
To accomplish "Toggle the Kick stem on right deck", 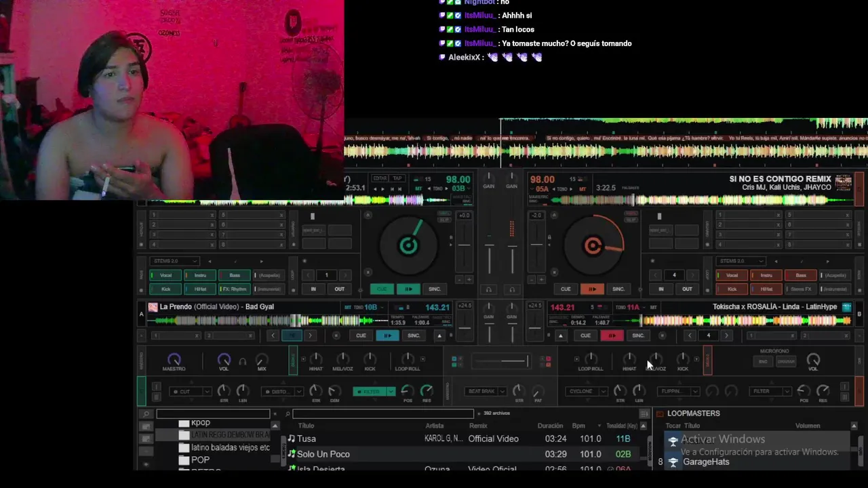I will pyautogui.click(x=732, y=289).
